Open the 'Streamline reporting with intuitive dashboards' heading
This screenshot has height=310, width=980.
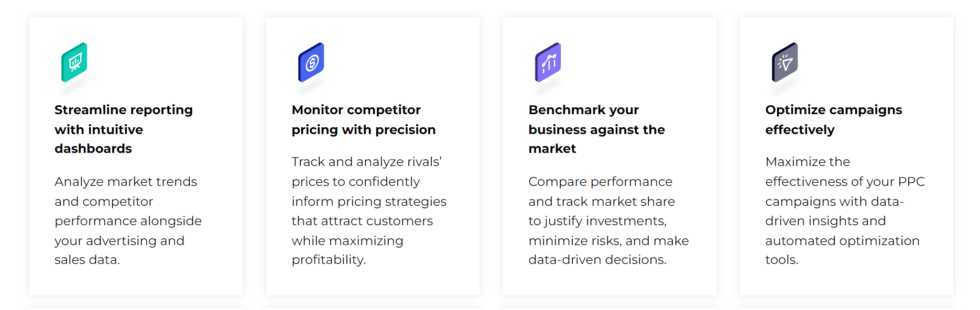pos(124,129)
